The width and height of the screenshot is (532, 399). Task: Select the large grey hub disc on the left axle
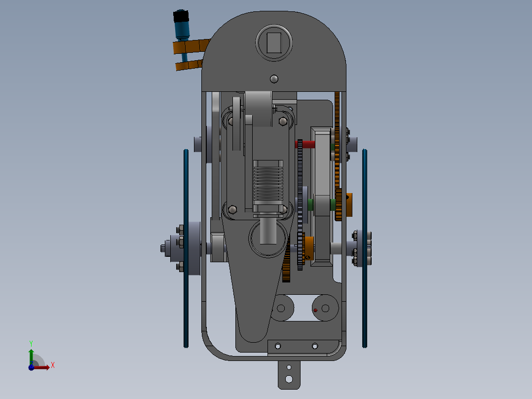click(194, 248)
